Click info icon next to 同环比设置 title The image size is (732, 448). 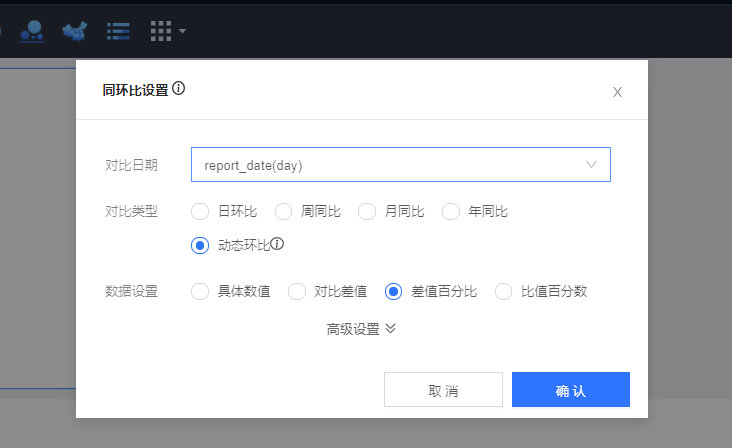tap(179, 89)
